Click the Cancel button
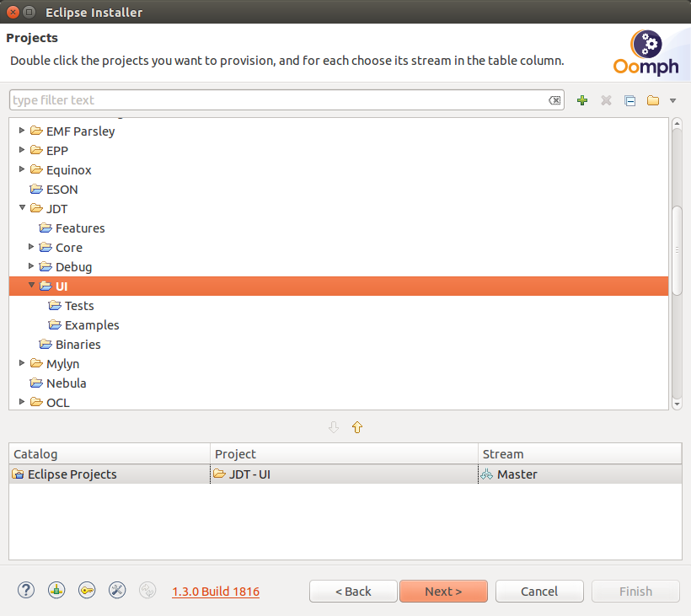The width and height of the screenshot is (691, 616). click(x=539, y=592)
